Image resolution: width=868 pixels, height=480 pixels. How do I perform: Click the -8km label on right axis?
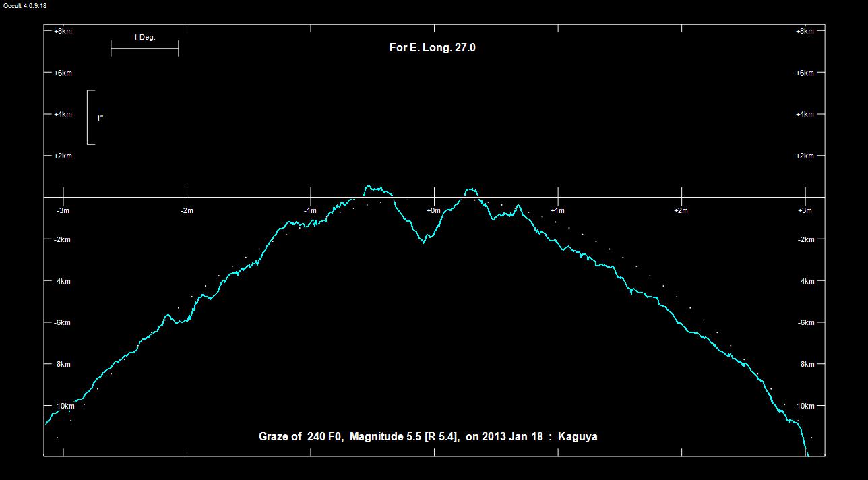805,364
